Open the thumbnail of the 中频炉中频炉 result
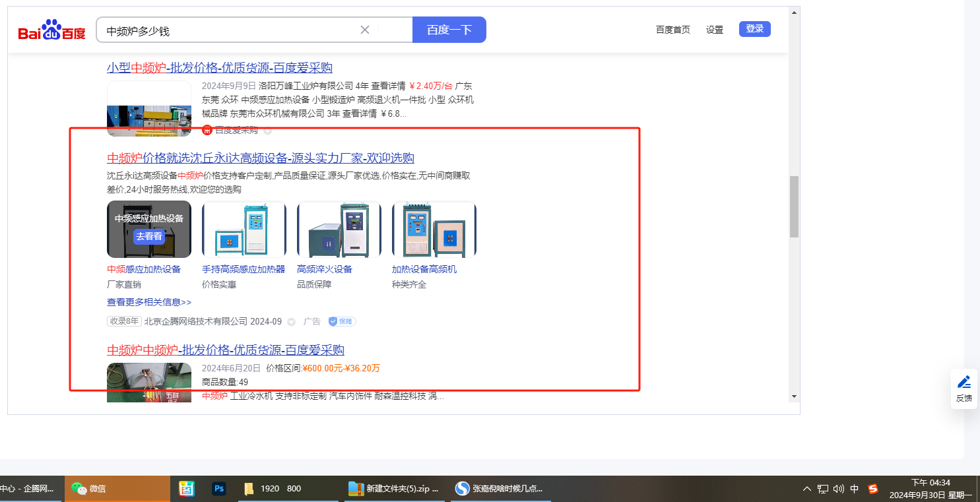Image resolution: width=980 pixels, height=502 pixels. 149,382
